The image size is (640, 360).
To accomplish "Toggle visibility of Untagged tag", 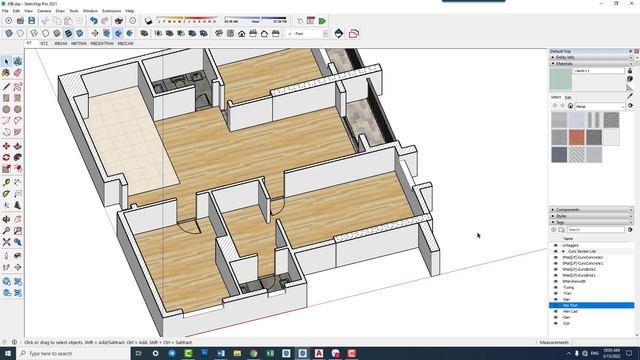I will (x=555, y=245).
